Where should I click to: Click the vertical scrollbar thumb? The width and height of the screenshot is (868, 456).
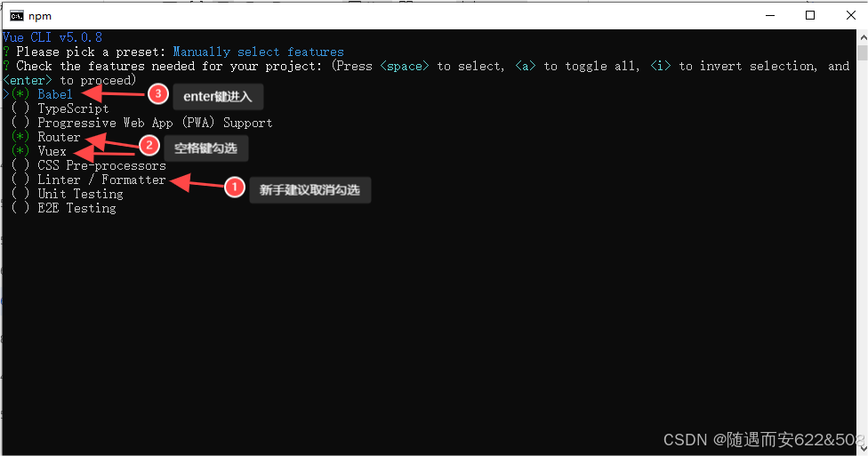pyautogui.click(x=863, y=53)
